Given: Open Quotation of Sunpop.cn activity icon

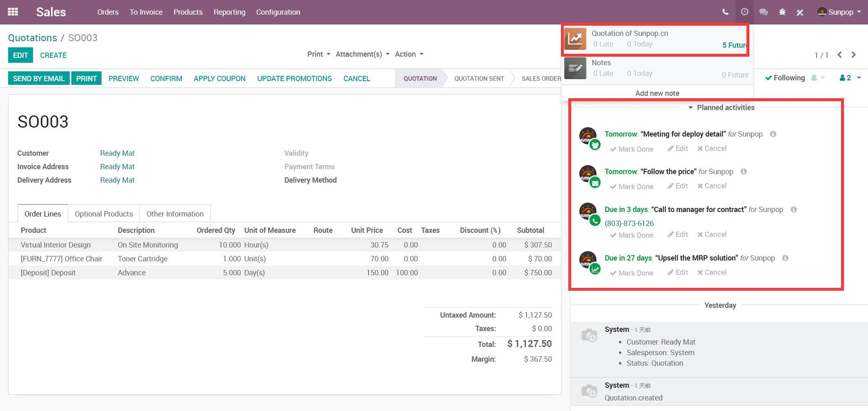Looking at the screenshot, I should (x=575, y=39).
